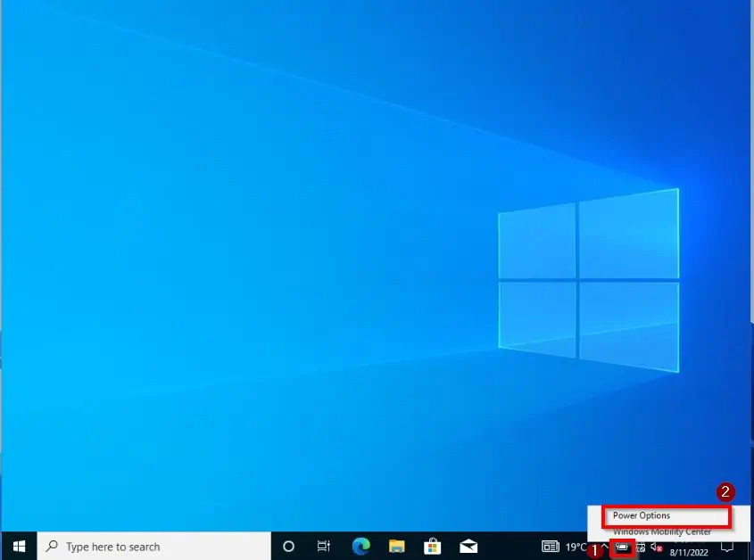The width and height of the screenshot is (754, 560).
Task: Expand hidden system tray icons
Action: [x=605, y=547]
